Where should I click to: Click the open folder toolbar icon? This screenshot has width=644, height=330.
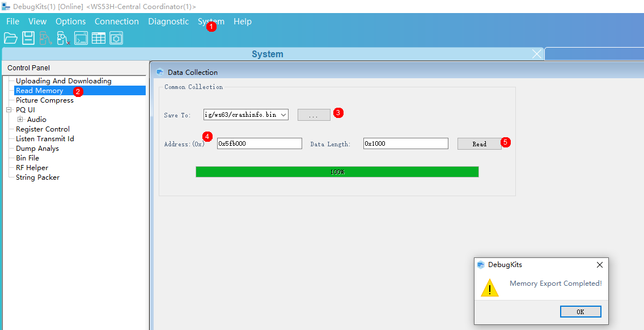[11, 38]
